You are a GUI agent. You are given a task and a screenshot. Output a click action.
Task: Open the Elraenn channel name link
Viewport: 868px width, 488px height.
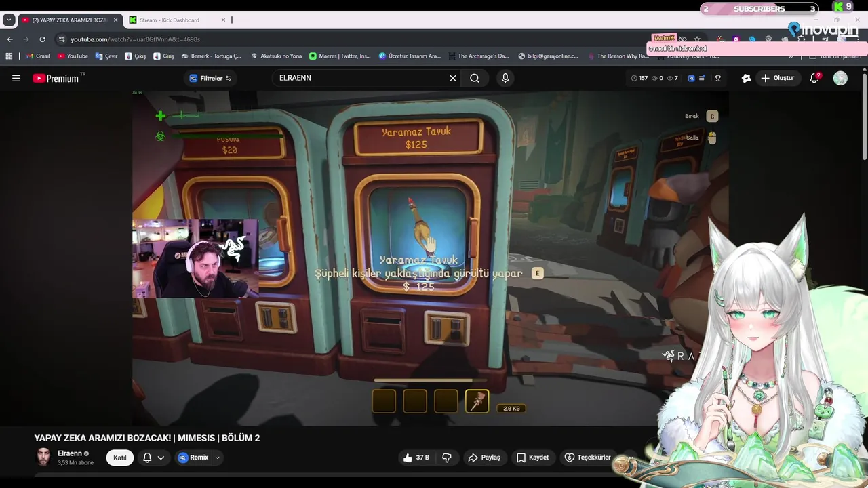click(70, 453)
